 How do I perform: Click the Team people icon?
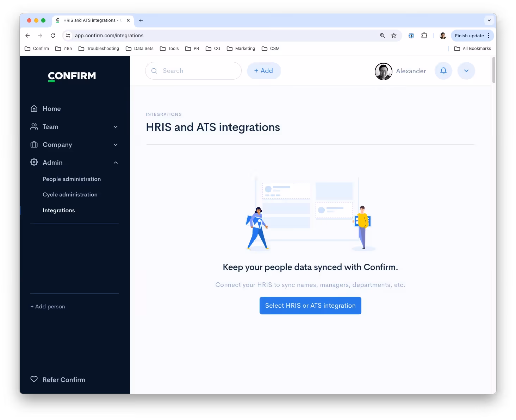tap(34, 127)
